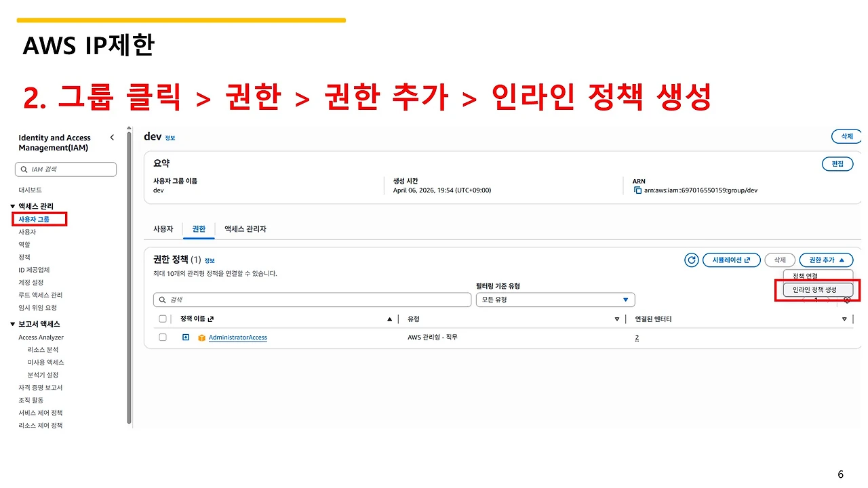
Task: Click the orange managed policy icon beside AdministratorAccess
Action: click(x=201, y=337)
